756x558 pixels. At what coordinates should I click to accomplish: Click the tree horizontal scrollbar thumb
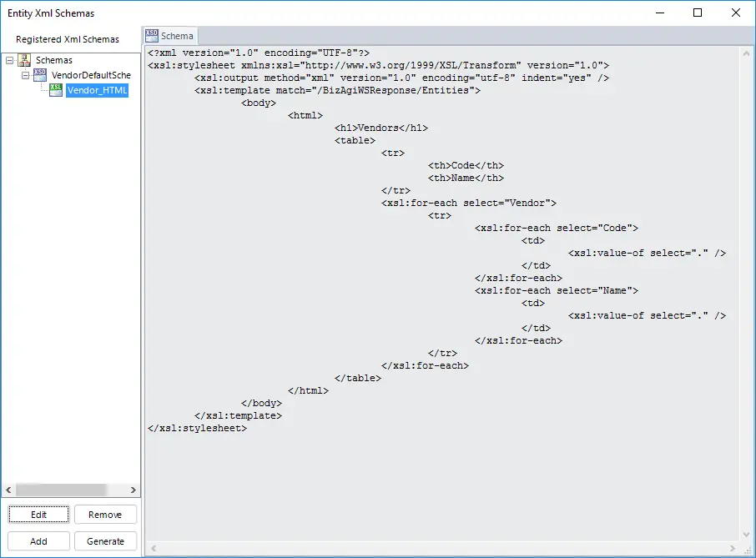(61, 490)
